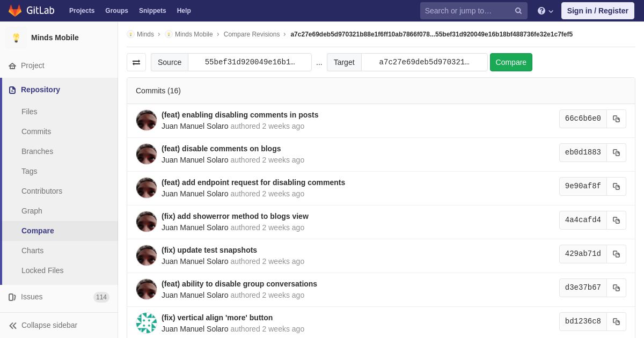Open '(fix) update test snapshots' commit
This screenshot has height=338, width=644.
click(209, 250)
